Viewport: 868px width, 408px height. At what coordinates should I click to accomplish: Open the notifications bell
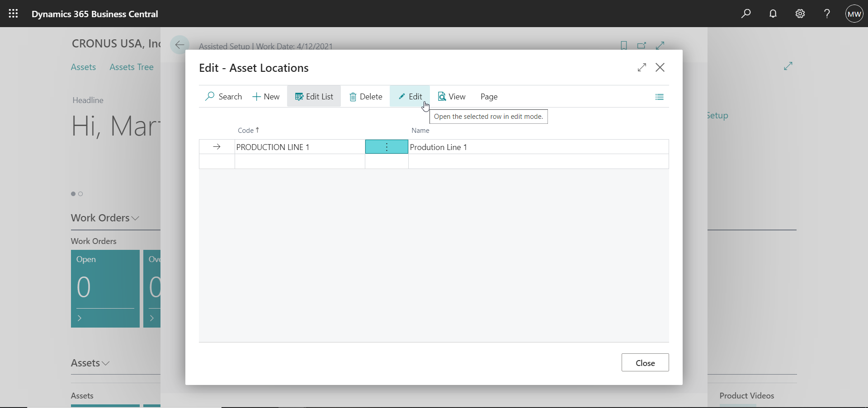pos(773,14)
